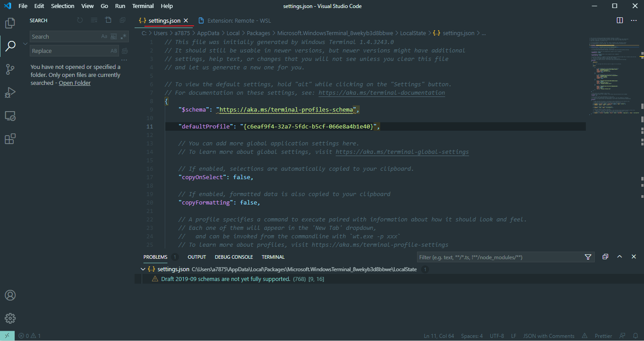Click the Microsoft.WindowsTerminal breadcrumb segment
644x341 pixels.
pyautogui.click(x=335, y=33)
